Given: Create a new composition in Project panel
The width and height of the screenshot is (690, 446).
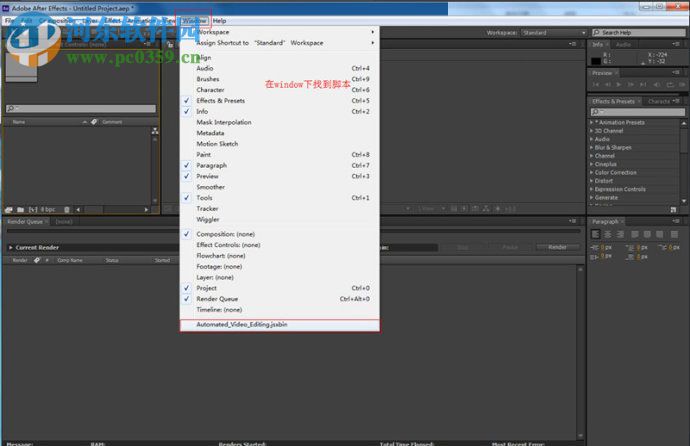Looking at the screenshot, I should click(32, 210).
